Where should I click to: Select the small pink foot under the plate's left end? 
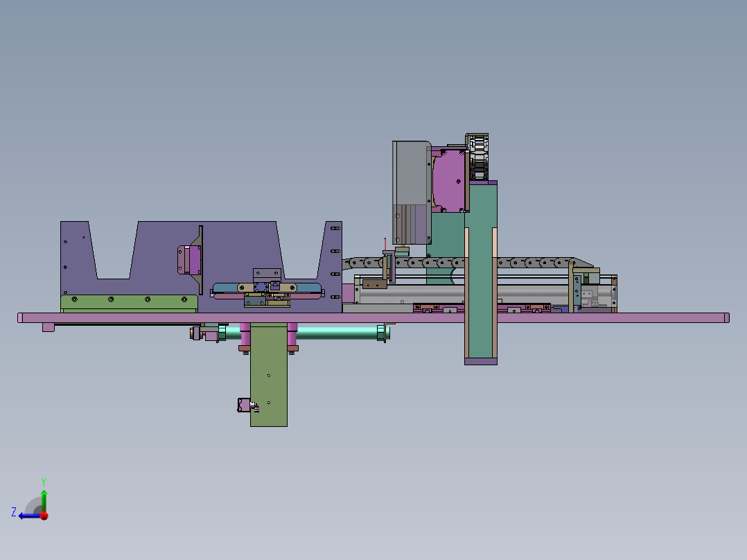click(x=48, y=327)
